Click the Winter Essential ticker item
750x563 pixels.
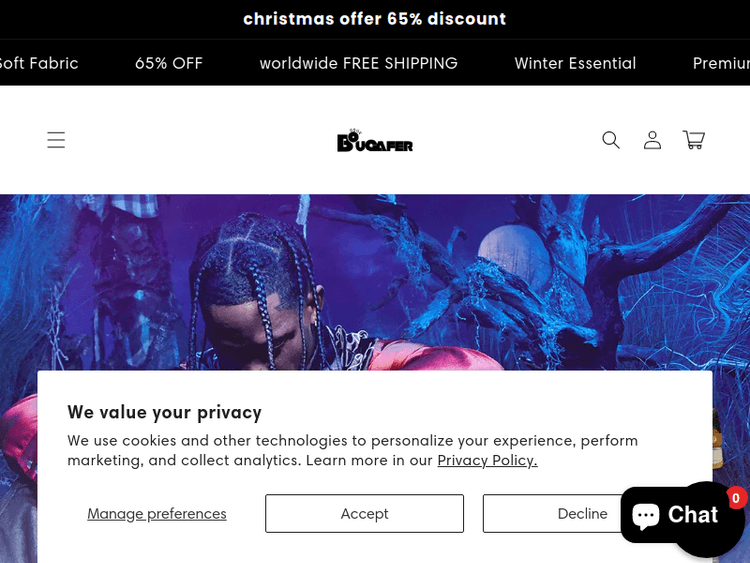point(575,63)
